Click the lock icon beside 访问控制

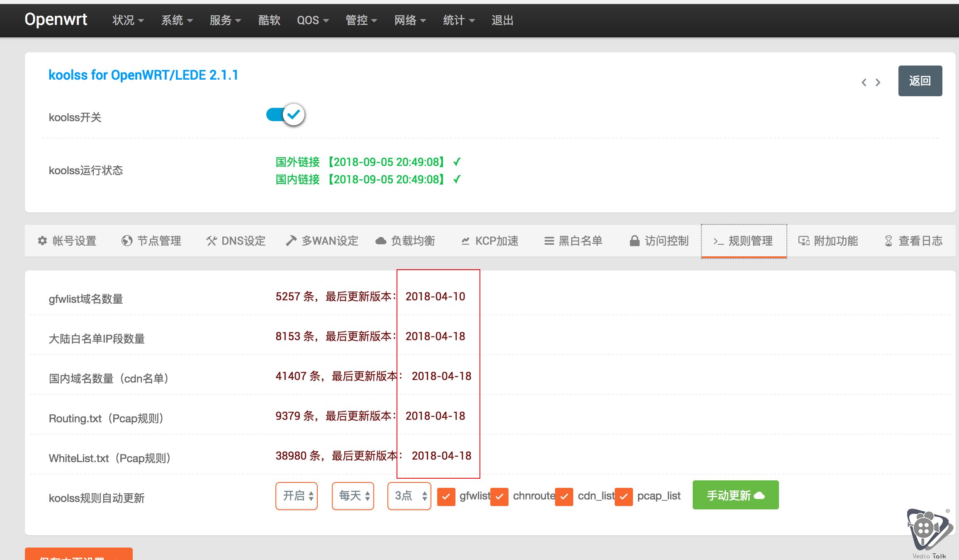(635, 241)
